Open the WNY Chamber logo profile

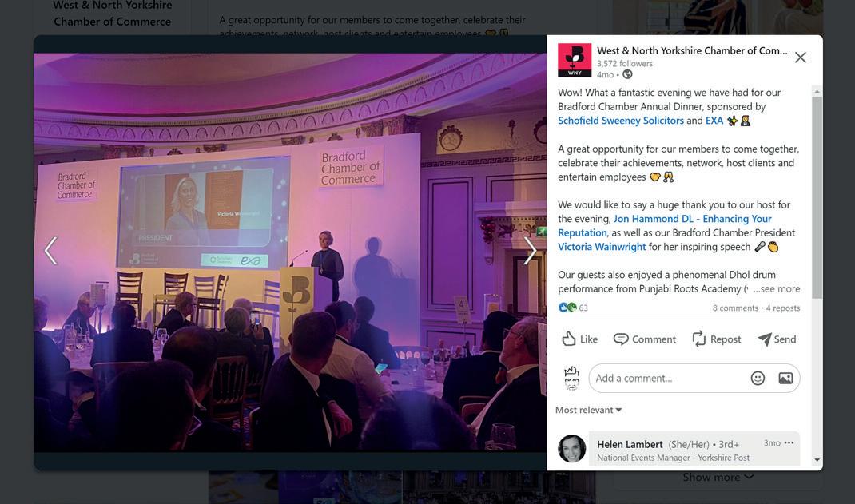pyautogui.click(x=575, y=60)
